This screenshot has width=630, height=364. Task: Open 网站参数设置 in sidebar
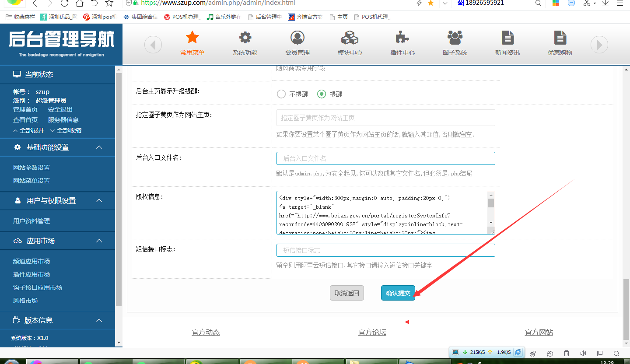(x=31, y=168)
